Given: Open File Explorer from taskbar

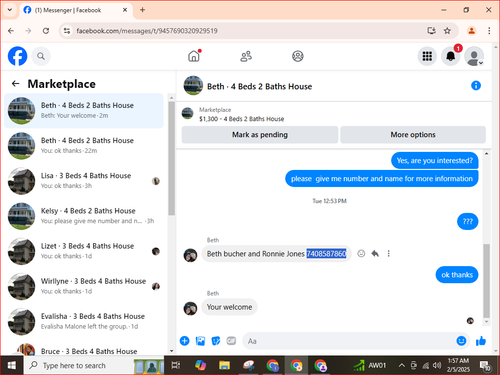Looking at the screenshot, I should 224,365.
